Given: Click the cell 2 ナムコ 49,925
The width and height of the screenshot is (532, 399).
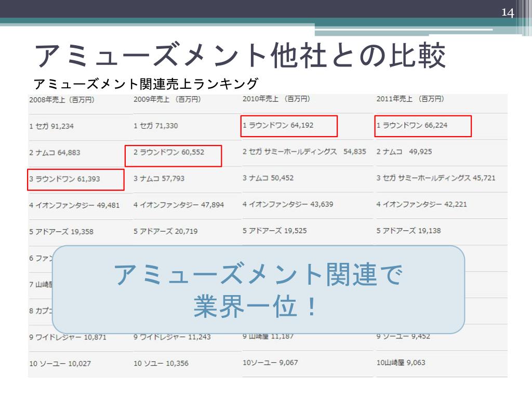Looking at the screenshot, I should (x=404, y=152).
